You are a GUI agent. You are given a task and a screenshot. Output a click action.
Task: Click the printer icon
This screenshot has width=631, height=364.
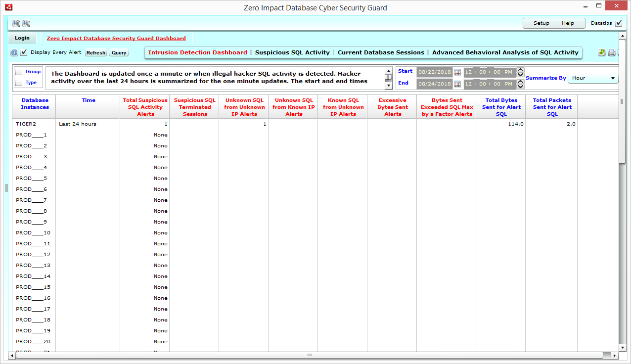611,53
